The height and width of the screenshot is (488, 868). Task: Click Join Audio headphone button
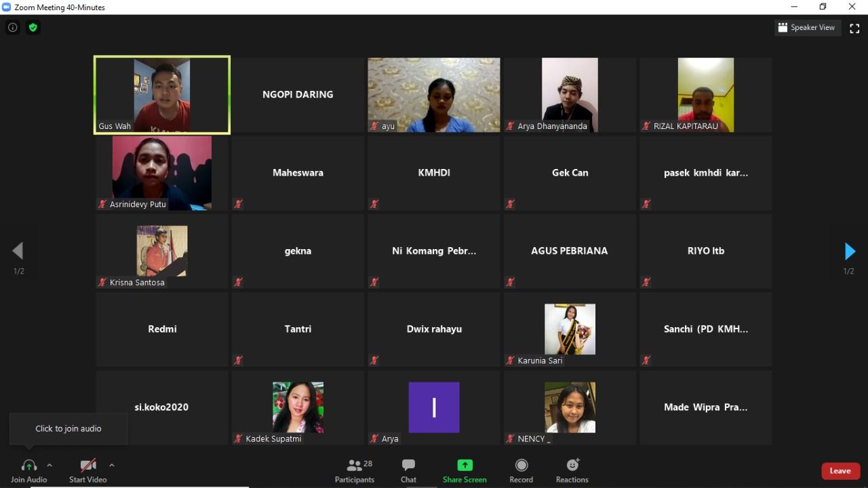pyautogui.click(x=28, y=470)
